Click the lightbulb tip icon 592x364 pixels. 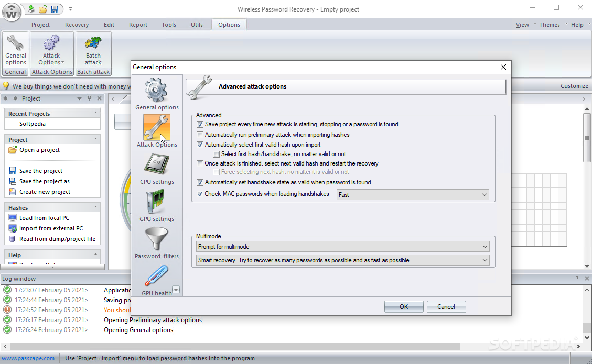pos(6,85)
